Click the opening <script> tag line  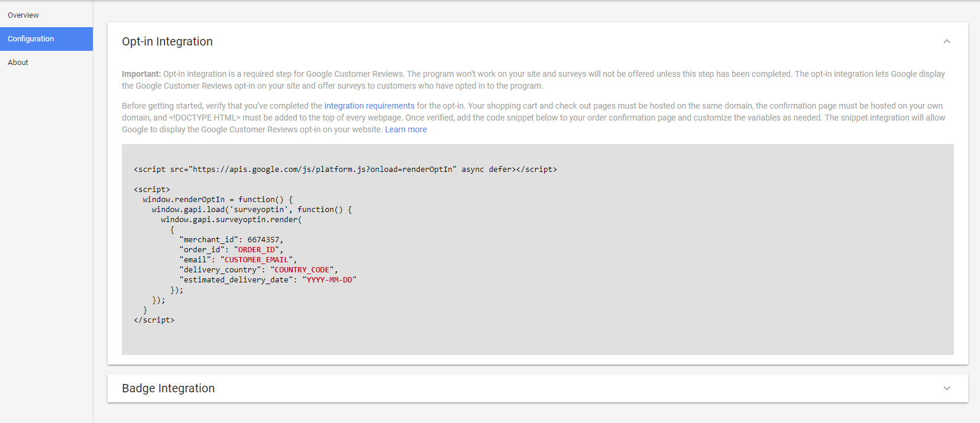point(152,190)
